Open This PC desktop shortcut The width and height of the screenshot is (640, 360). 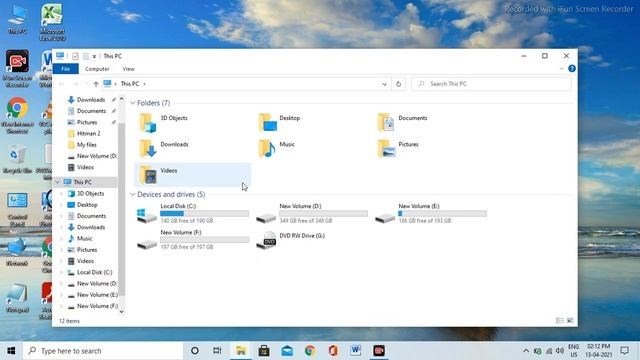tap(17, 18)
